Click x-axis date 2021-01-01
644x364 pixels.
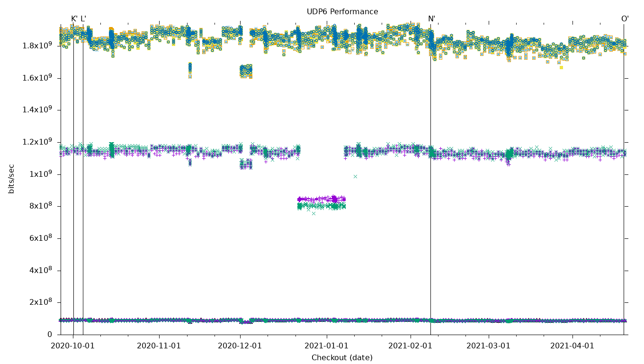(326, 346)
